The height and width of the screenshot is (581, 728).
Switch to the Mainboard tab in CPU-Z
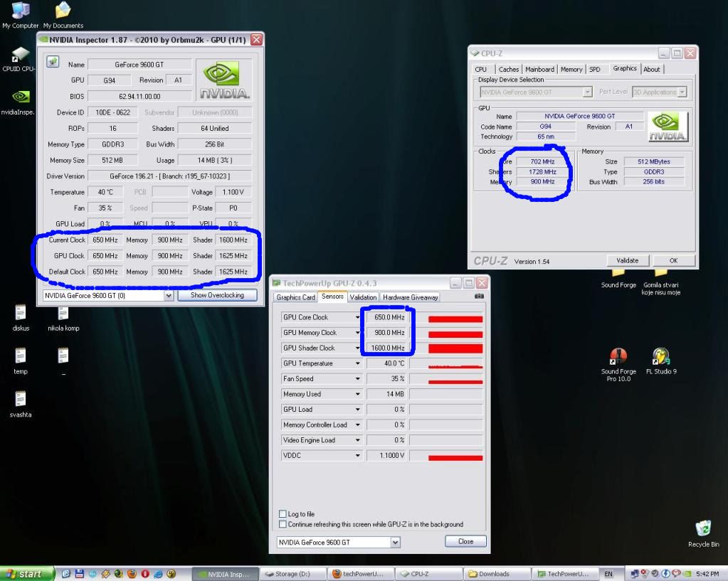539,69
